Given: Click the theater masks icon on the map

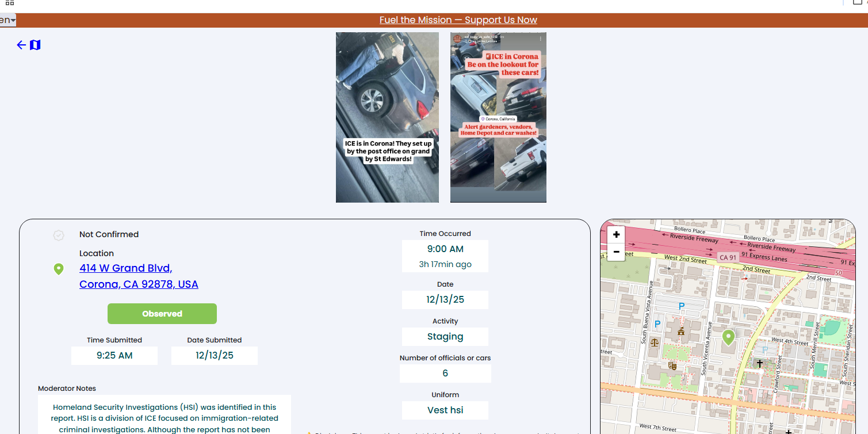Looking at the screenshot, I should 671,366.
